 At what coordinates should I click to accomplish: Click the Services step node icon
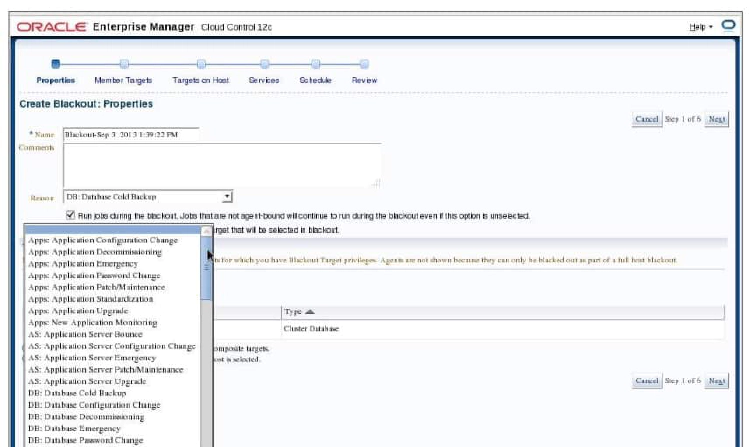(x=265, y=64)
